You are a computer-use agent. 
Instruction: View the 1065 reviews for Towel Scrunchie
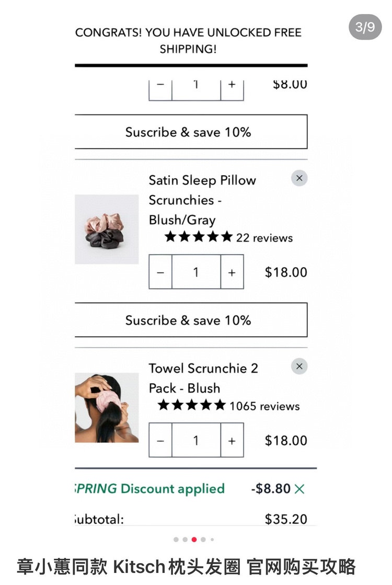tap(264, 406)
